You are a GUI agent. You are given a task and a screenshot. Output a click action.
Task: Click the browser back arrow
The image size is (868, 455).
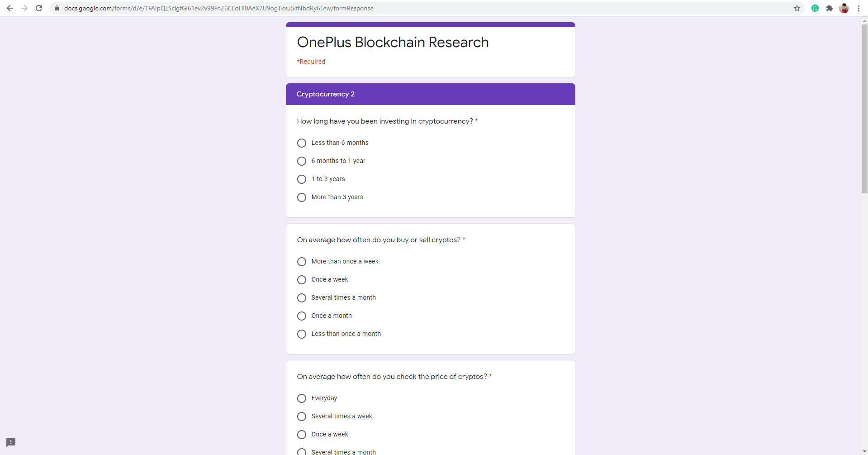10,8
